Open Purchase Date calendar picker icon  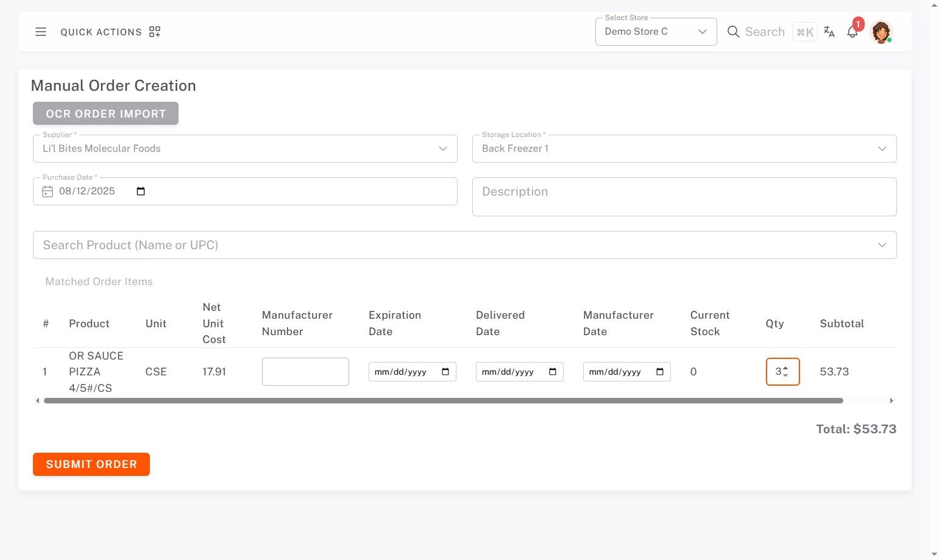tap(141, 191)
